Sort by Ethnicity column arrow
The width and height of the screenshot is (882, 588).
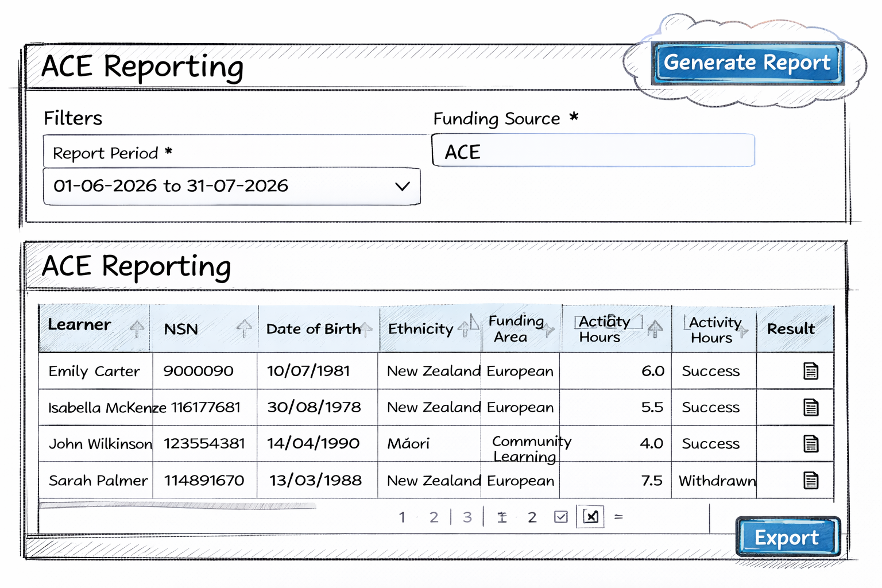(464, 328)
